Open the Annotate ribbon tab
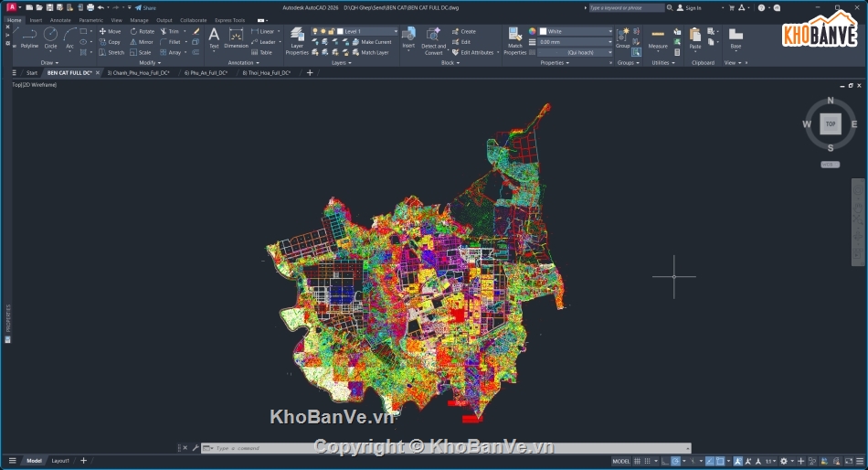The width and height of the screenshot is (868, 470). coord(60,19)
